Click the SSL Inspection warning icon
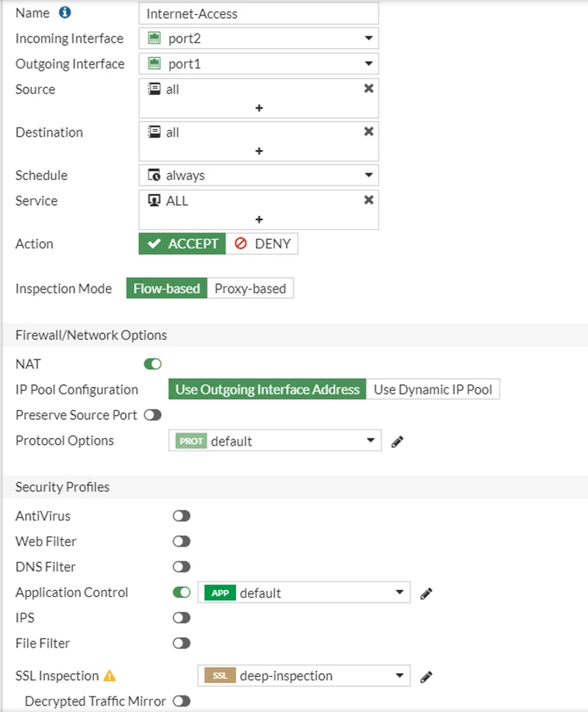Screen dimensions: 588x712 point(110,676)
